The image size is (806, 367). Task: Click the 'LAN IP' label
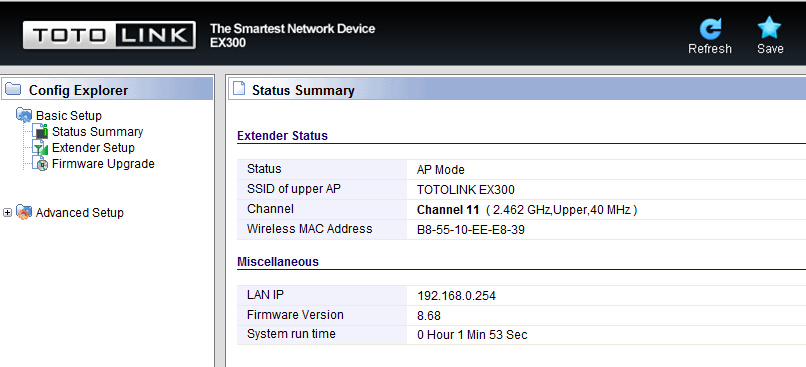click(x=265, y=295)
